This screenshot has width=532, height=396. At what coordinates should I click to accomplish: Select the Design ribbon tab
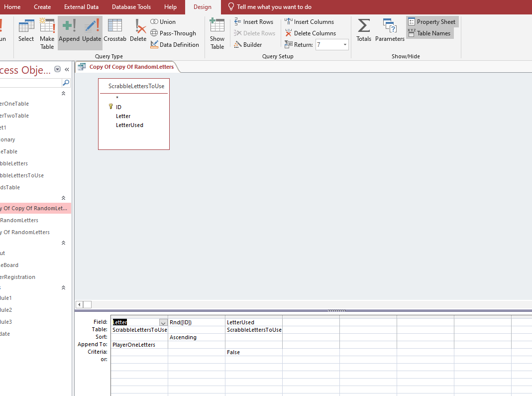click(203, 7)
